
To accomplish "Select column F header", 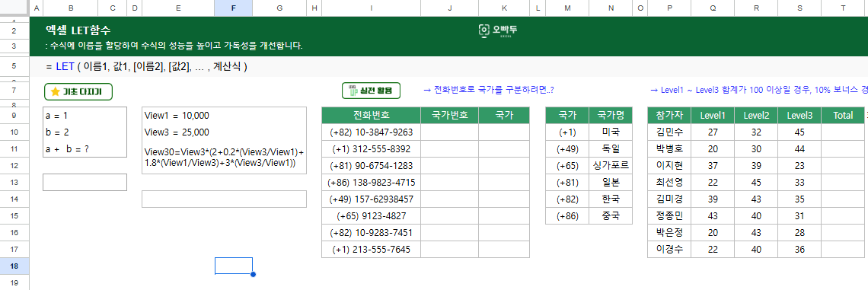I will click(233, 8).
